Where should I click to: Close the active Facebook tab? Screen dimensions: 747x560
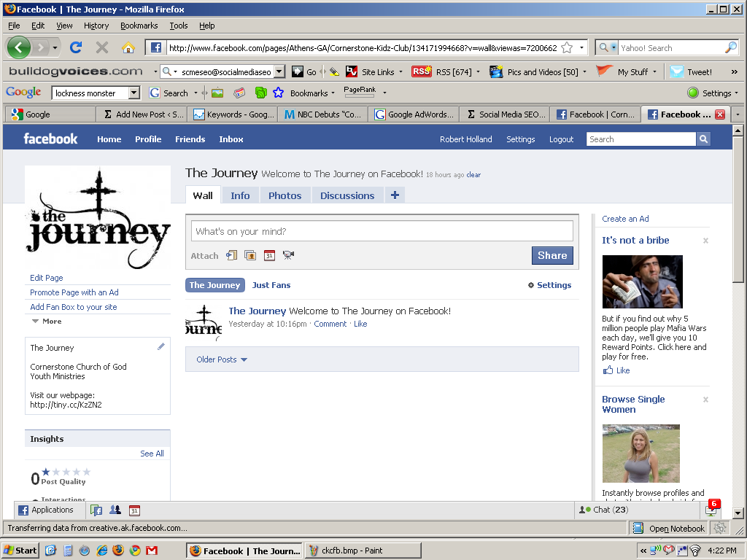[x=720, y=114]
